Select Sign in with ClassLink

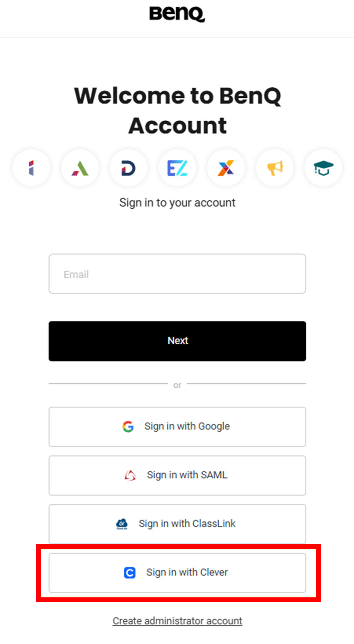click(177, 524)
